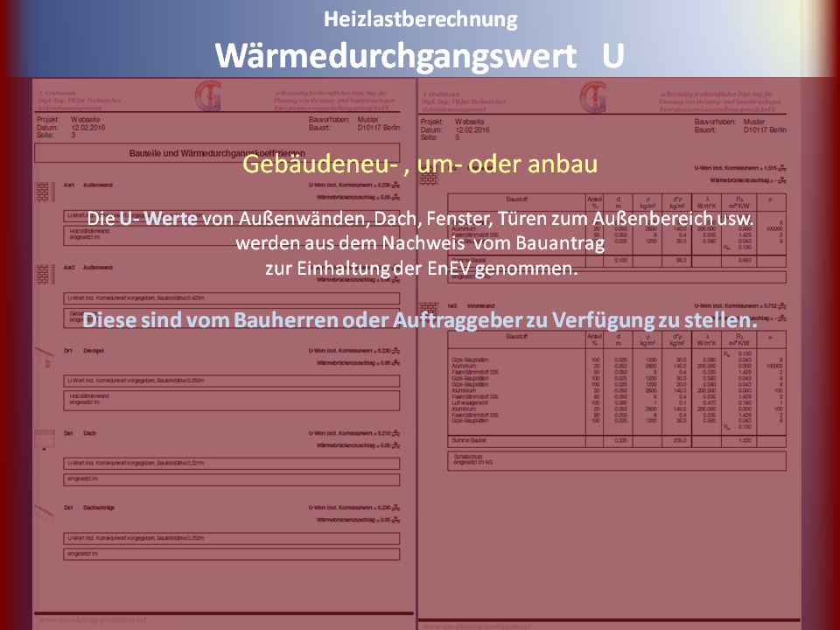
Task: Click the Aw2 Außenwand brick wall icon
Action: coord(44,272)
